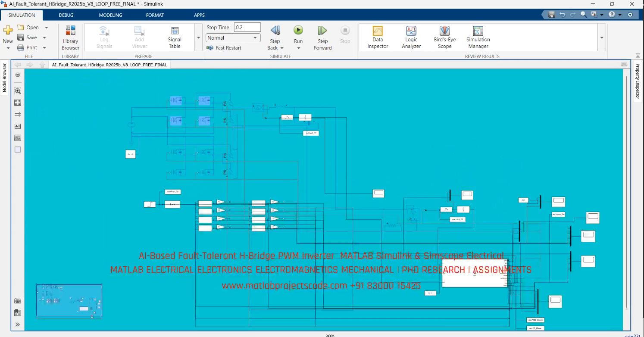This screenshot has height=337, width=644.
Task: Click the Hide/Show Explorer Bar palette icon
Action: 18,75
